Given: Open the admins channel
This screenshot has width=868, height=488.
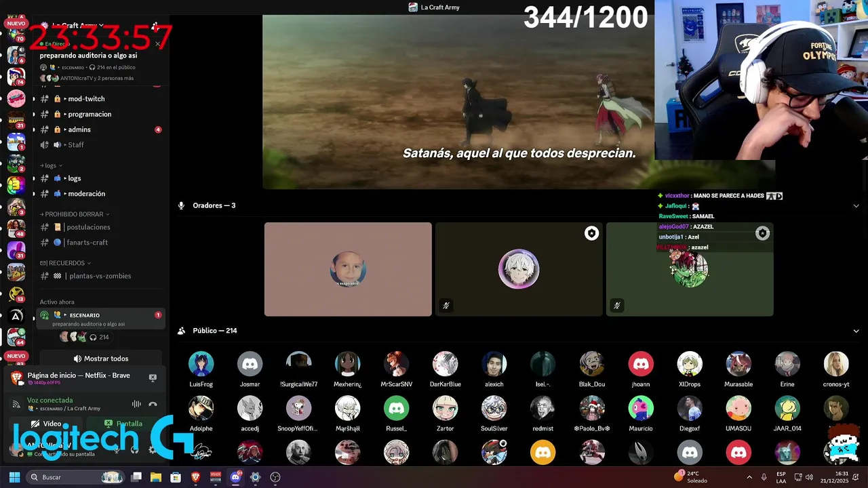Looking at the screenshot, I should point(99,129).
